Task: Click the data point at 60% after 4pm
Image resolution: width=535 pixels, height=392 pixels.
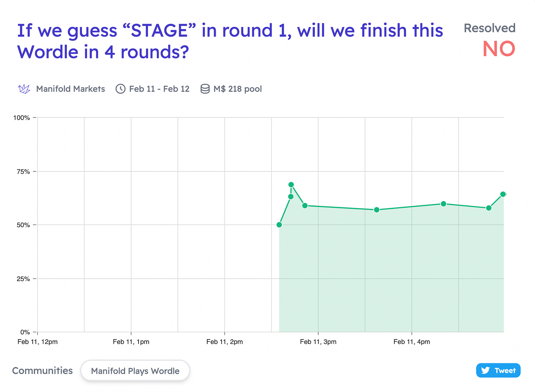Action: (x=444, y=204)
